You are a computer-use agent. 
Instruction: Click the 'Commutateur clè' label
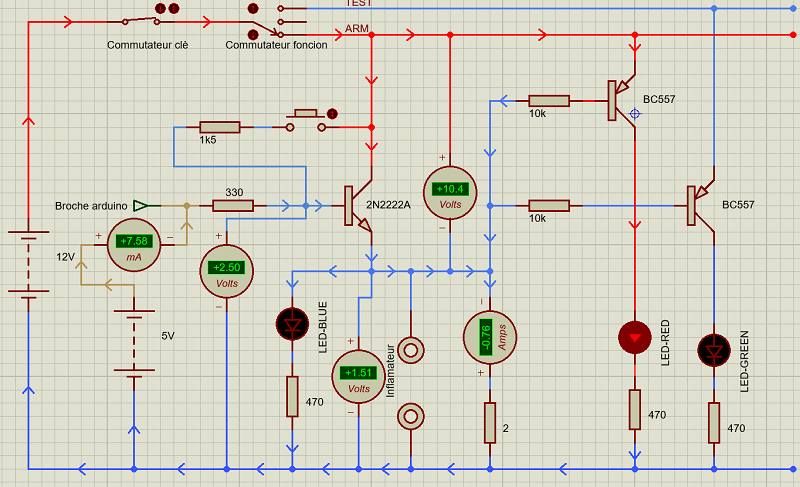[147, 45]
